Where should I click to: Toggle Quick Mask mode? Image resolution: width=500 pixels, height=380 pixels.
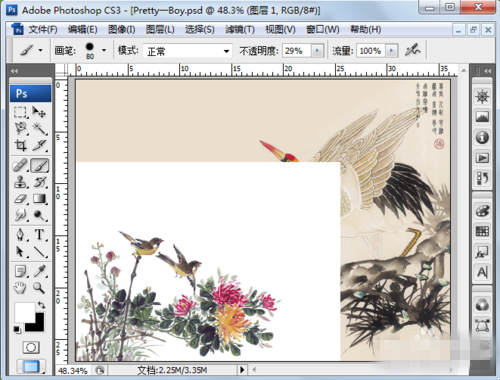coord(31,347)
